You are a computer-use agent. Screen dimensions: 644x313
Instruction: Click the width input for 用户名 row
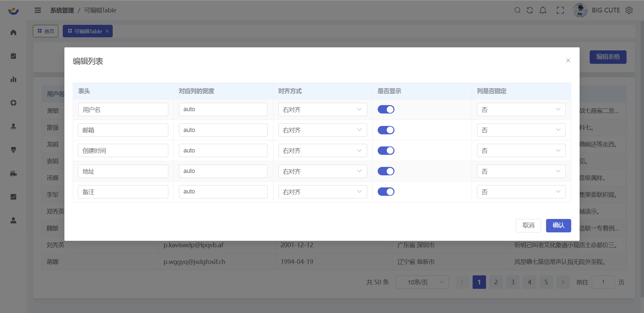[x=223, y=109]
